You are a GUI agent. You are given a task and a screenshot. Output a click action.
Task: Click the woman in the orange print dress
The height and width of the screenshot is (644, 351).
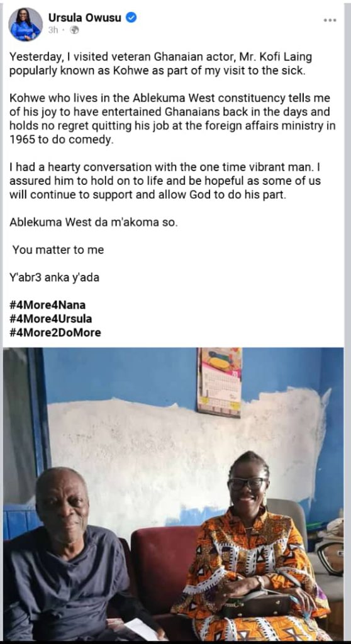click(250, 550)
